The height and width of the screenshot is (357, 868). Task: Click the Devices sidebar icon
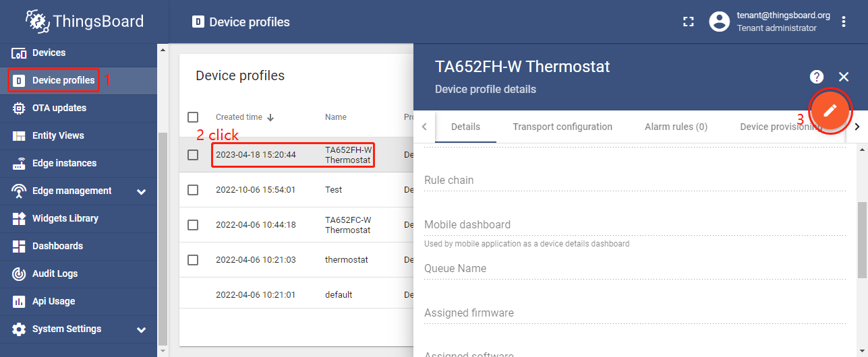click(x=20, y=53)
